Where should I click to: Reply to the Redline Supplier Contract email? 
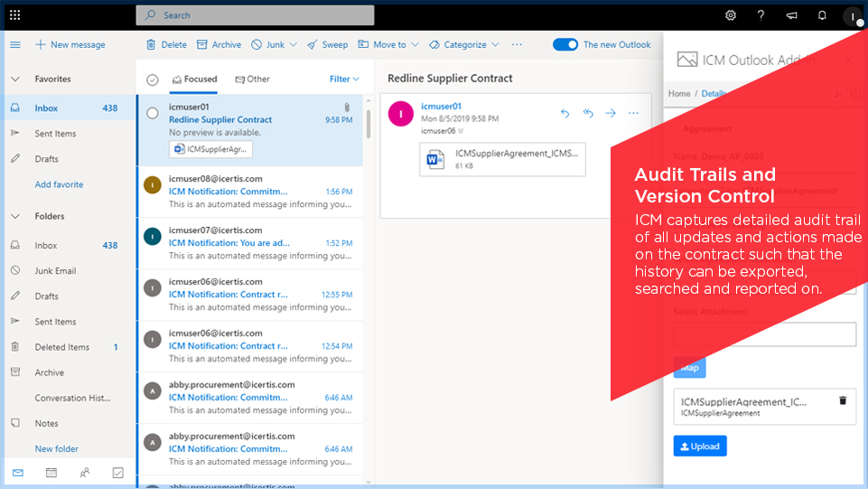point(565,114)
